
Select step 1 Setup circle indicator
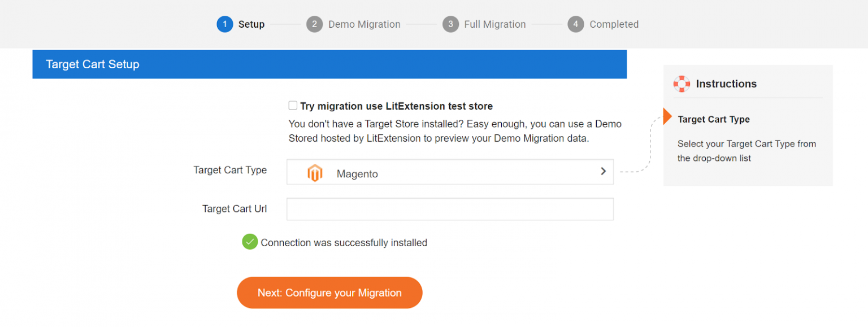tap(224, 24)
